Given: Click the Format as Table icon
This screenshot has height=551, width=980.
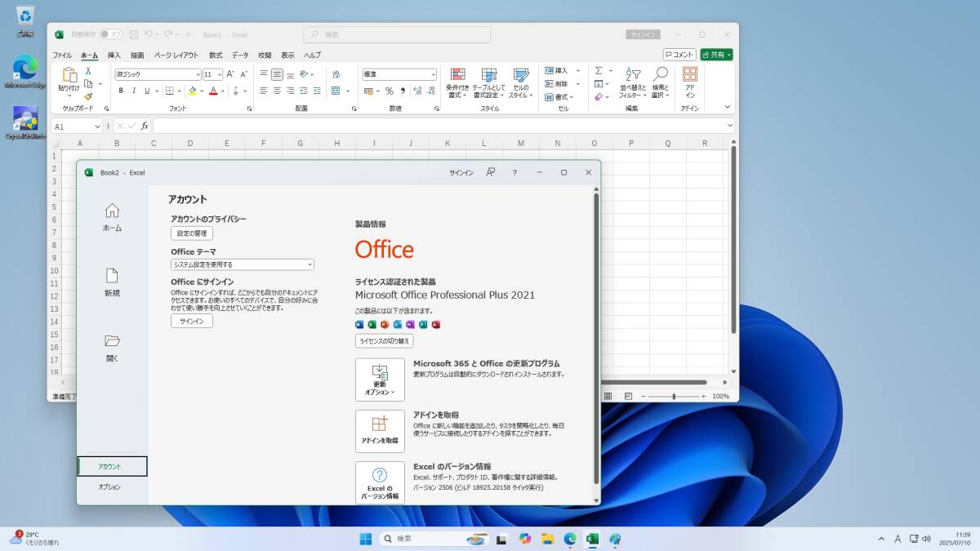Looking at the screenshot, I should [488, 75].
